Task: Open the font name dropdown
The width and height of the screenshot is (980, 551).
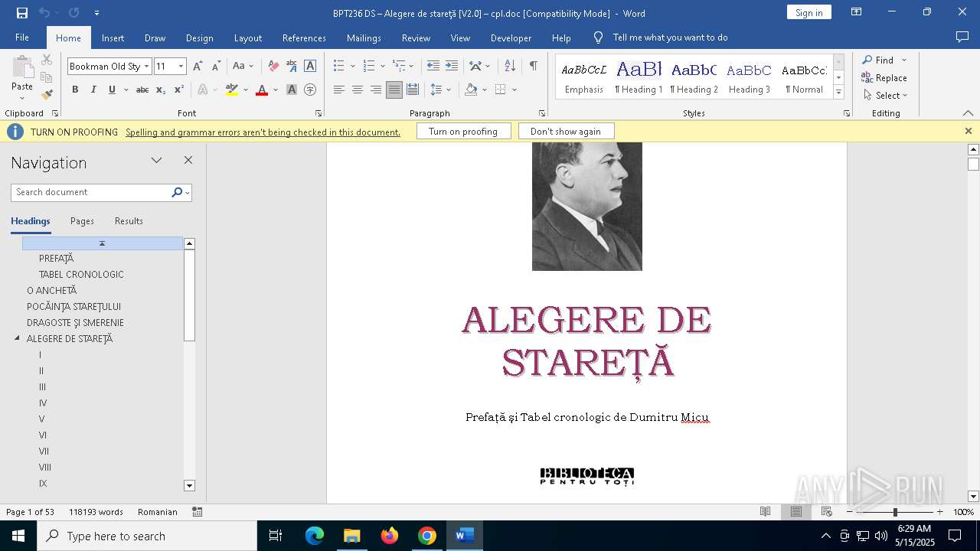Action: tap(147, 67)
